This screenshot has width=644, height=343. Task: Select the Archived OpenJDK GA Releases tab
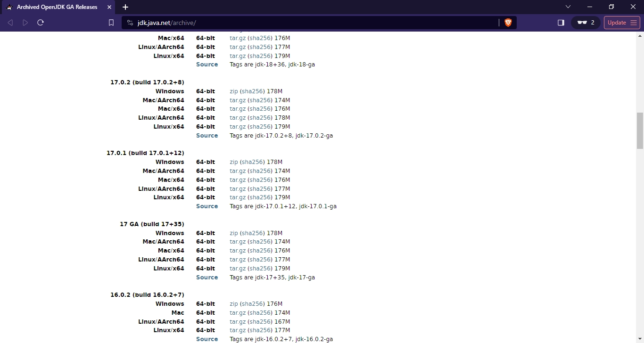57,7
